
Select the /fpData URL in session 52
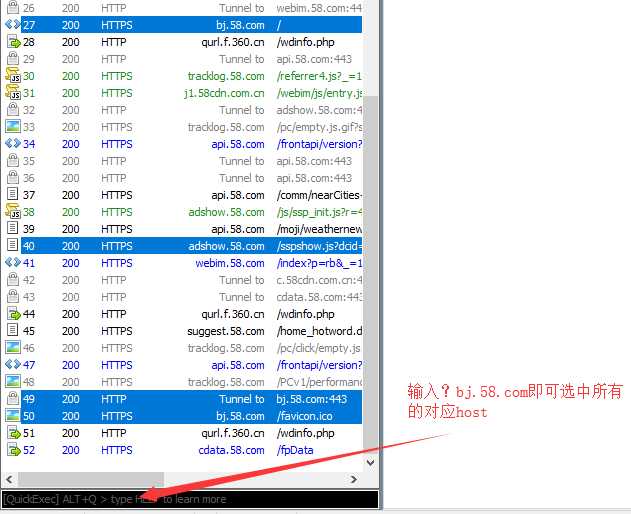[x=295, y=450]
